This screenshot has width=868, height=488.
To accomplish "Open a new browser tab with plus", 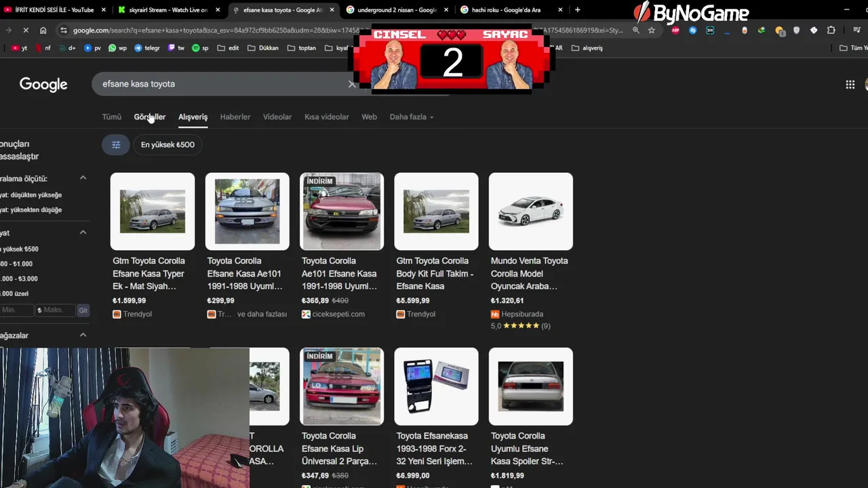I will tap(577, 10).
